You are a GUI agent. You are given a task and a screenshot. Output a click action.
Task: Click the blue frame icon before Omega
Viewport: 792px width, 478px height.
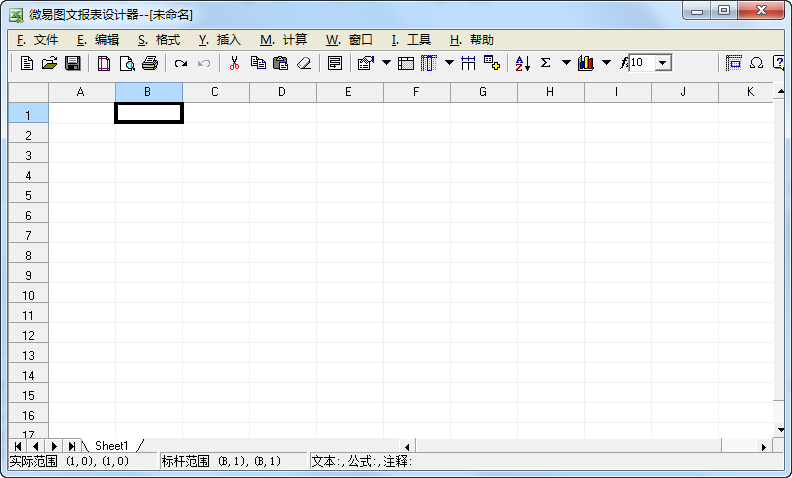733,63
